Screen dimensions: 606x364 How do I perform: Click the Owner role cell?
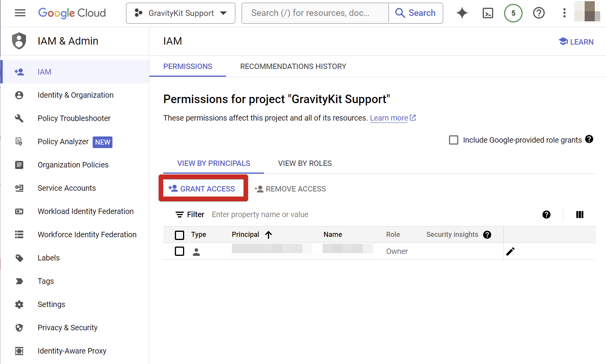coord(397,251)
